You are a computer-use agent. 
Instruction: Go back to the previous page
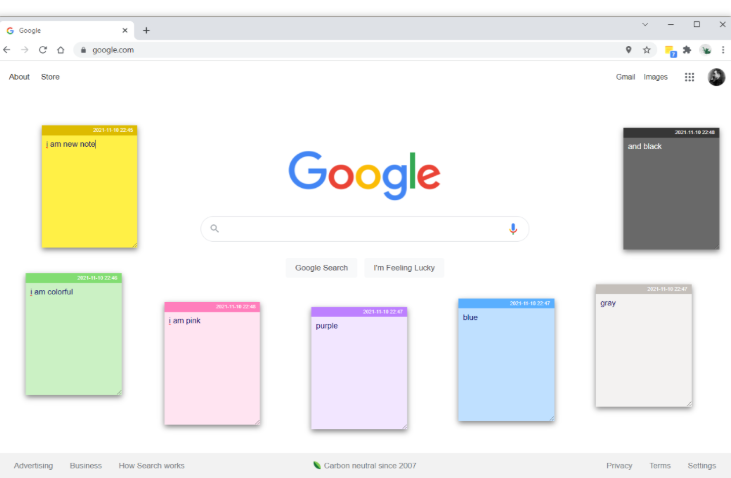click(7, 50)
